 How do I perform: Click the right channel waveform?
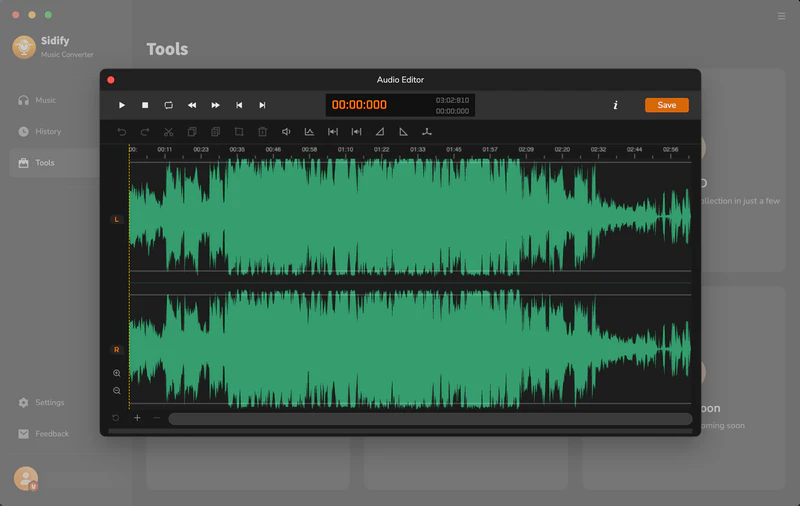click(x=410, y=348)
